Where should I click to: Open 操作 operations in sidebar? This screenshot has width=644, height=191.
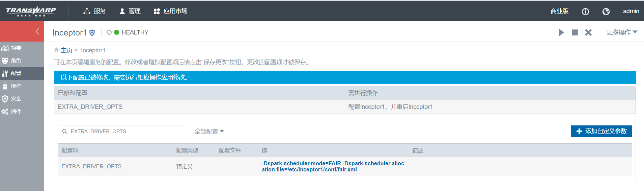tap(22, 86)
